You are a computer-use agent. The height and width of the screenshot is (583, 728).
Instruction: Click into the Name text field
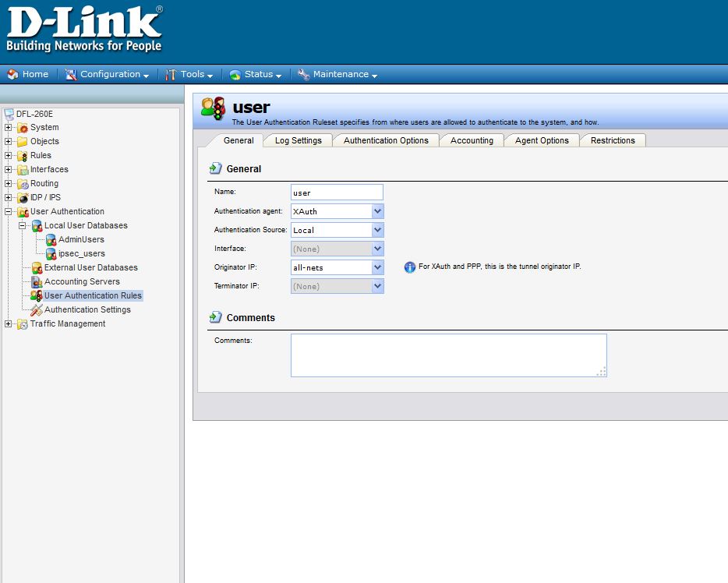pos(336,193)
